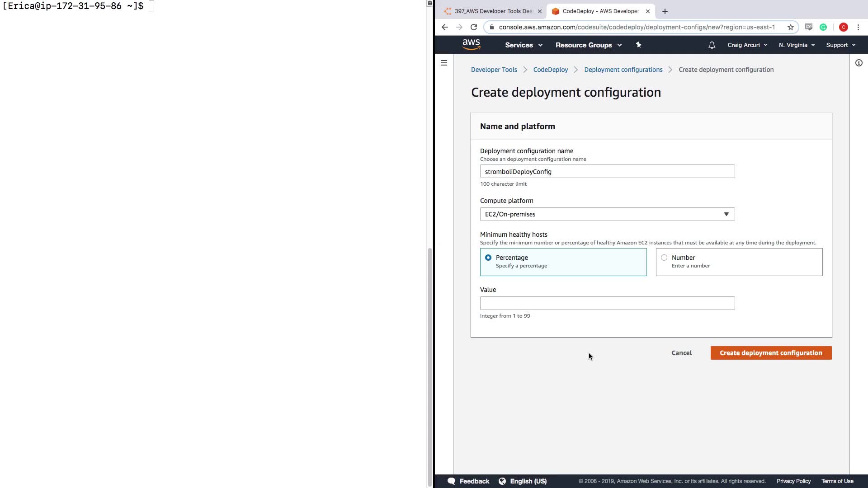Screen dimensions: 868x488
Task: Open the hamburger side navigation menu
Action: 444,63
